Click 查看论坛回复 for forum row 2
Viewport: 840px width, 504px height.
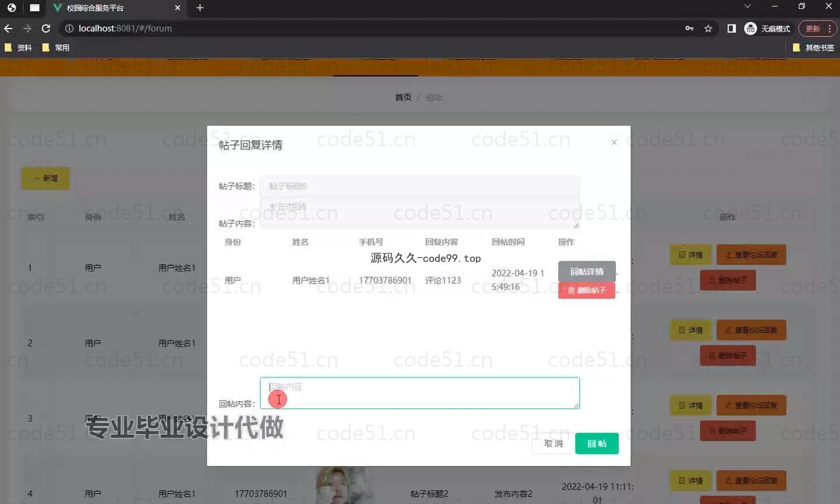(751, 330)
